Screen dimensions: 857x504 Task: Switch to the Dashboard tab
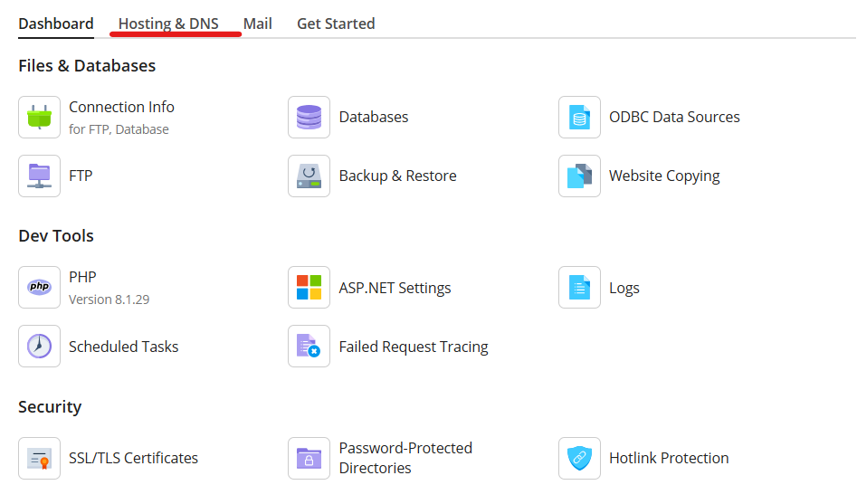point(56,24)
